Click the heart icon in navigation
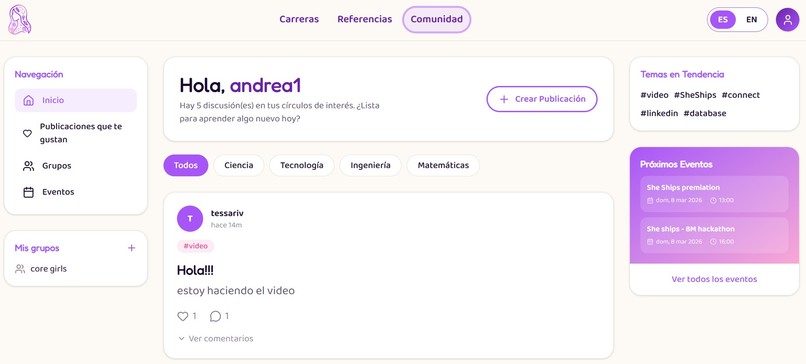This screenshot has height=364, width=806. pyautogui.click(x=28, y=133)
